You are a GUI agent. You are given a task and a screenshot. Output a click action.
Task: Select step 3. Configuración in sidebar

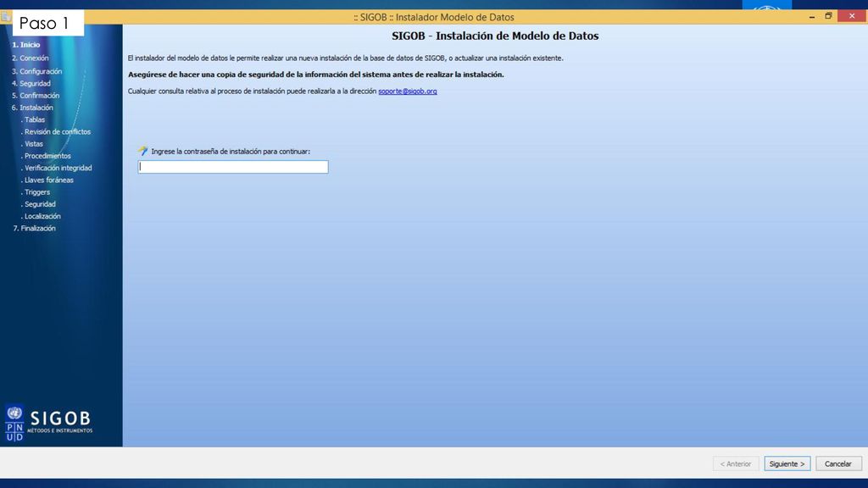37,71
